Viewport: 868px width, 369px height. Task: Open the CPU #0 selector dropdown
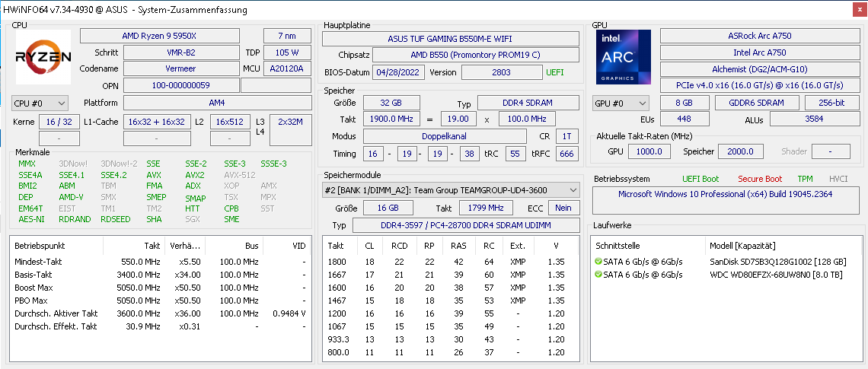point(40,103)
